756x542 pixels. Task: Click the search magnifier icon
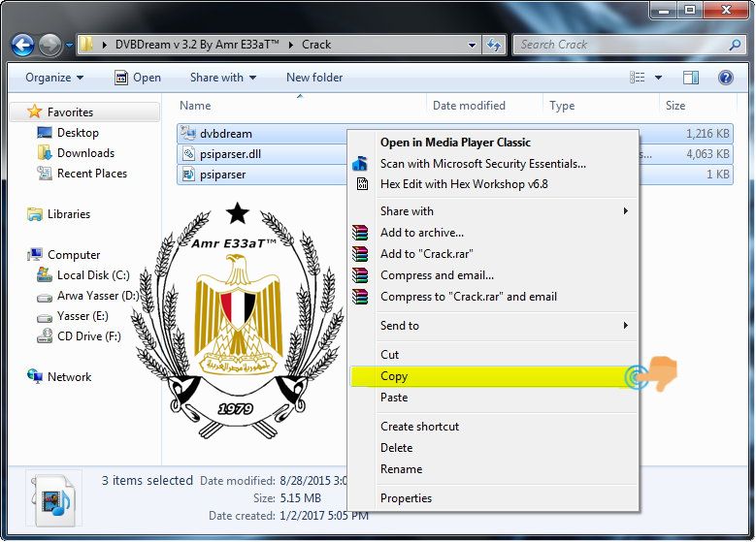(x=735, y=45)
